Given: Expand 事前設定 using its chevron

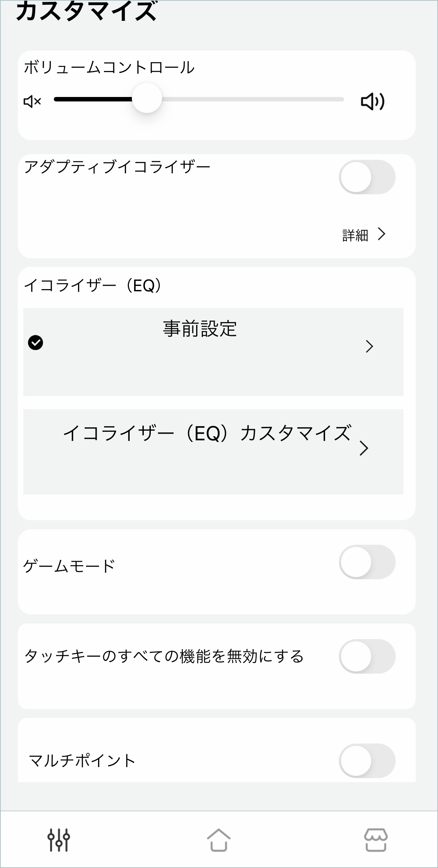Looking at the screenshot, I should [369, 346].
